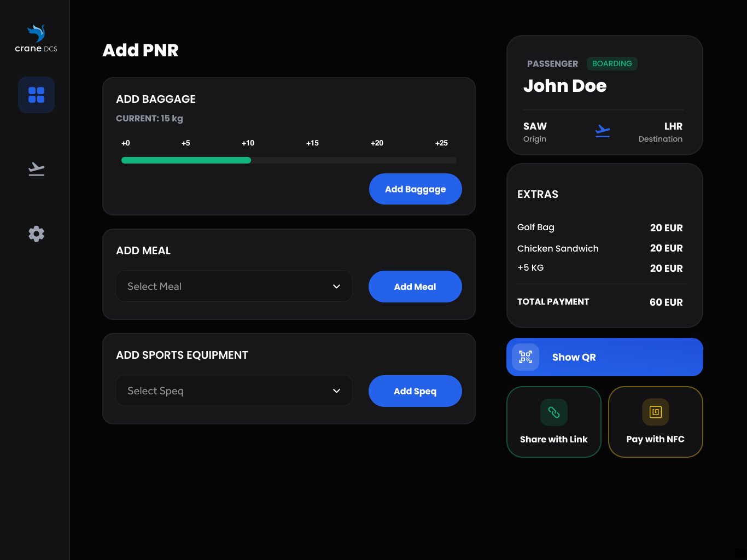The image size is (747, 560).
Task: Click the Add Meal button
Action: (415, 287)
